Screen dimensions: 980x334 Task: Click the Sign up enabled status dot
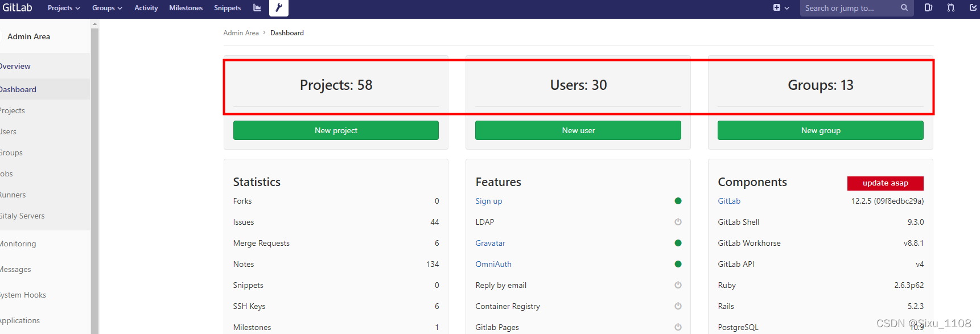pos(678,201)
